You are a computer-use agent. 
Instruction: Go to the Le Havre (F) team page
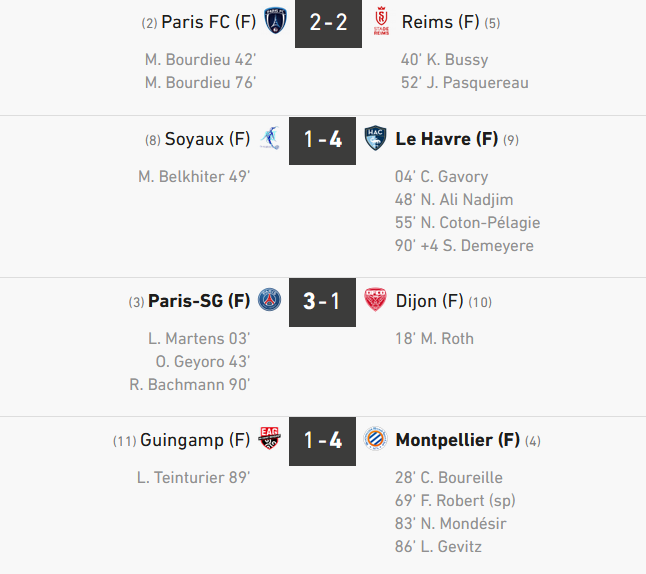(446, 140)
